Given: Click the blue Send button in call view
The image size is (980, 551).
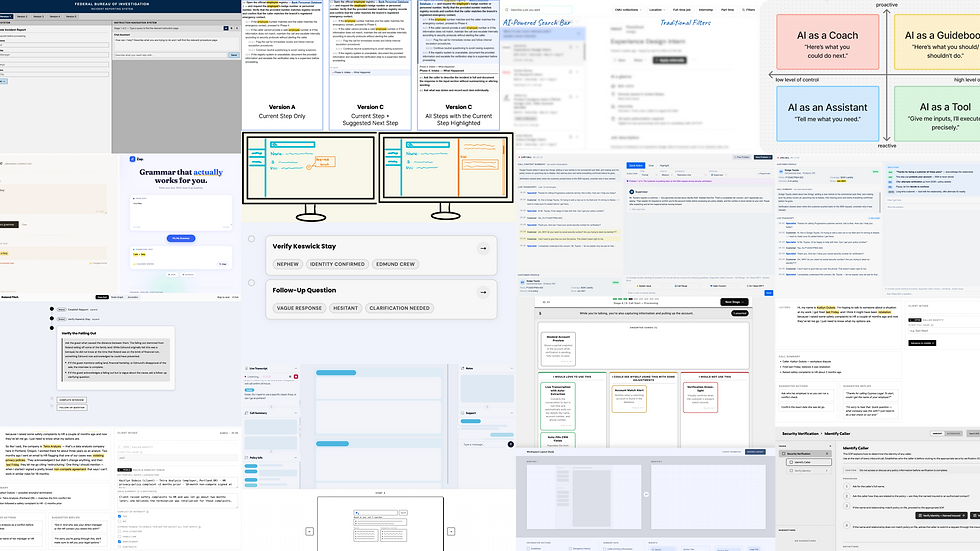Looking at the screenshot, I should [x=769, y=292].
